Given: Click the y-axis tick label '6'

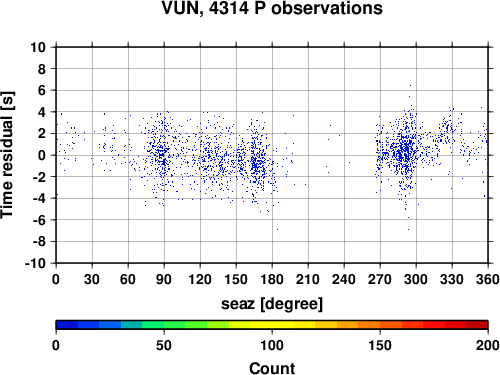Looking at the screenshot, I should (42, 90).
